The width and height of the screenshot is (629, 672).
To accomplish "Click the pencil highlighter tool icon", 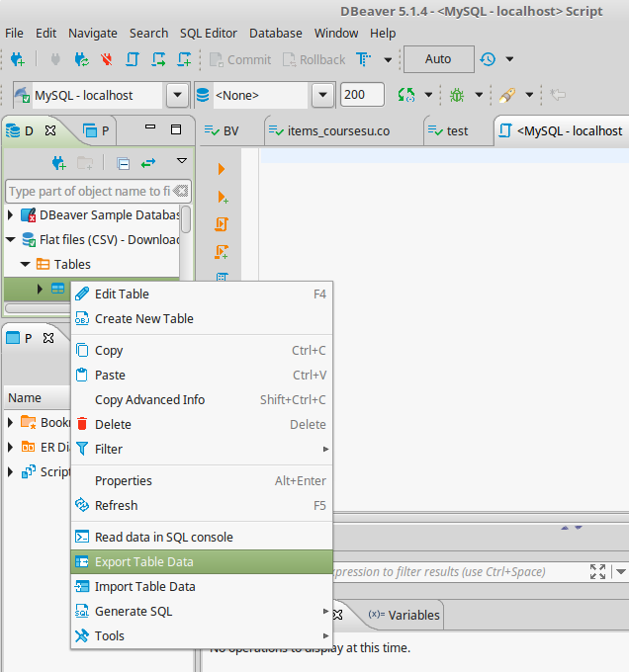I will (506, 95).
